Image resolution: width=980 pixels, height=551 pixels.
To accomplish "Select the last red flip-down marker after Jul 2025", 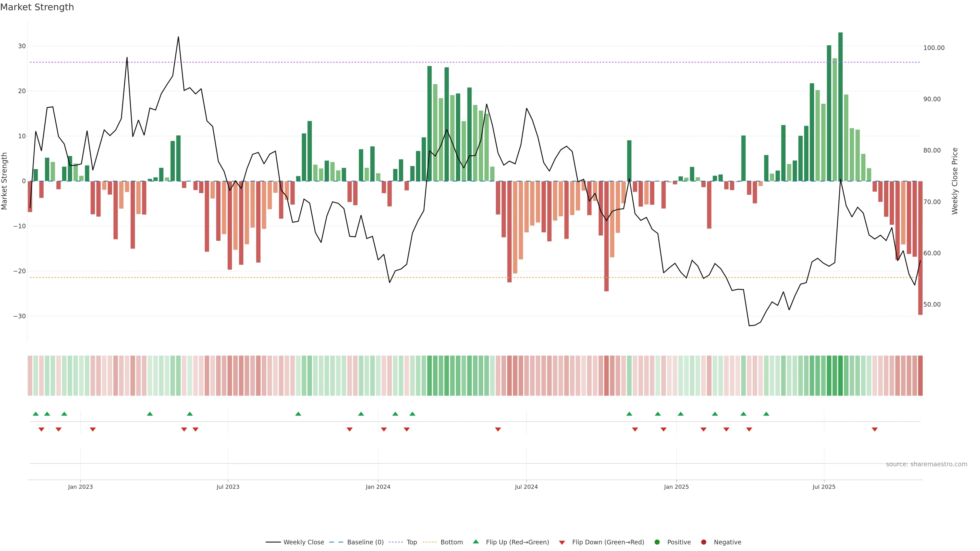I will tap(875, 429).
